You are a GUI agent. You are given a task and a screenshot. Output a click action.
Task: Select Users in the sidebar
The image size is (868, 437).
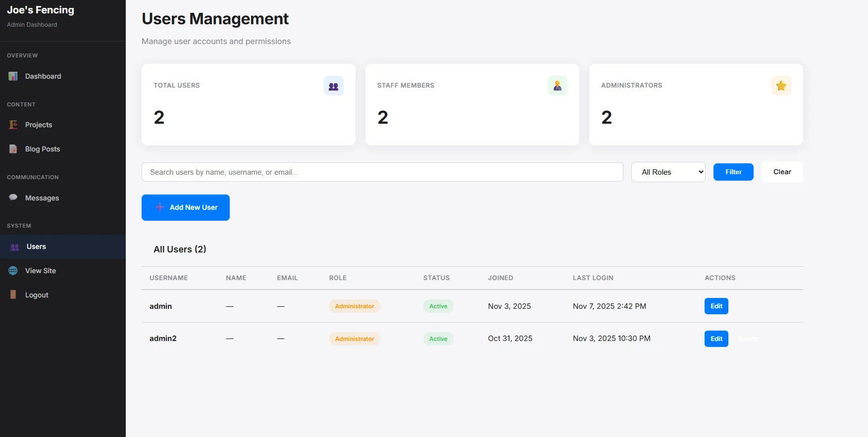pyautogui.click(x=63, y=246)
